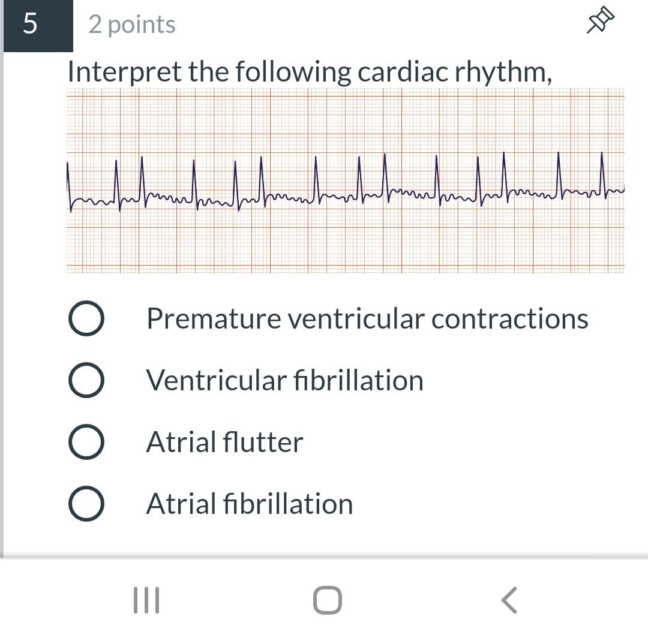
Task: Select Ventricular fibrillation radio button
Action: tap(86, 380)
